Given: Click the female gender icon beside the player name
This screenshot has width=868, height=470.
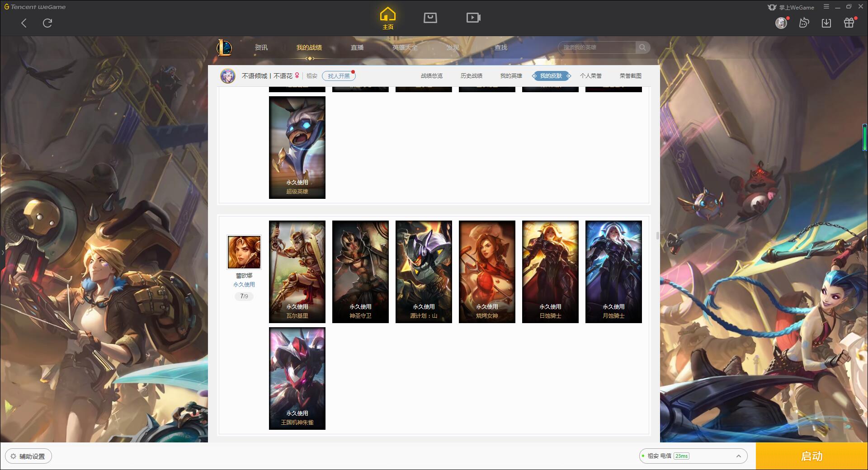Looking at the screenshot, I should point(297,75).
